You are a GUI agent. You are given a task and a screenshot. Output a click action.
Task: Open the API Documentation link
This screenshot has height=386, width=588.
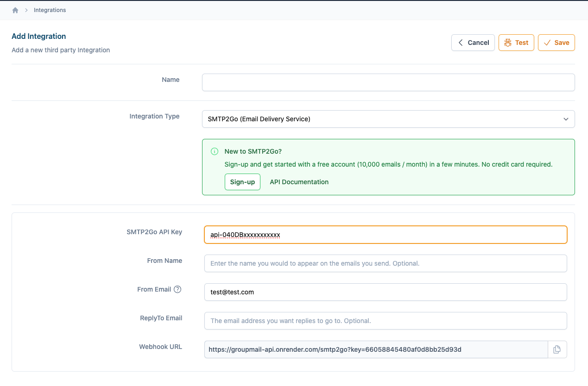[x=299, y=182]
